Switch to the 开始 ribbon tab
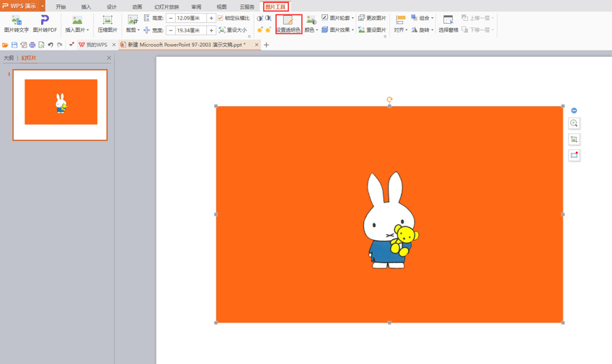The width and height of the screenshot is (612, 364). coord(61,6)
